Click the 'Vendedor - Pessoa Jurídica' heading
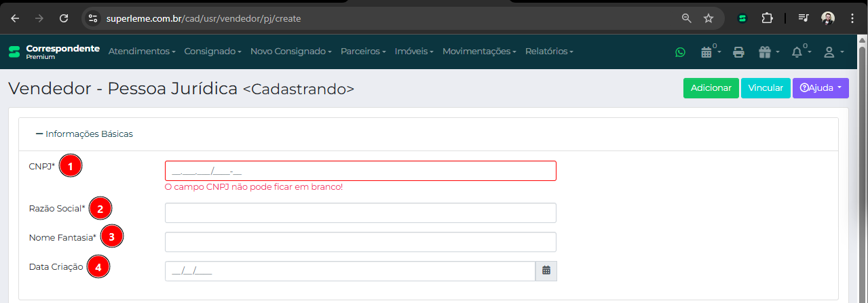Viewport: 868px width, 303px height. tap(123, 89)
